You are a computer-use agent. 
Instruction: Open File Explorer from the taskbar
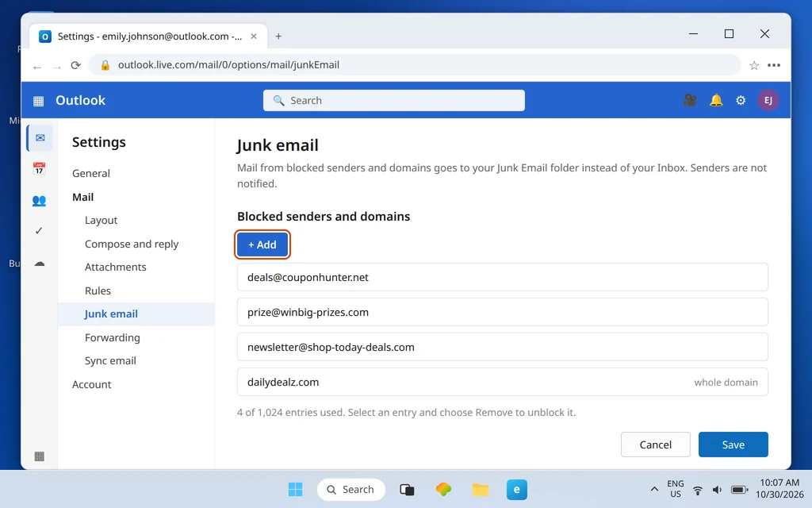point(480,489)
